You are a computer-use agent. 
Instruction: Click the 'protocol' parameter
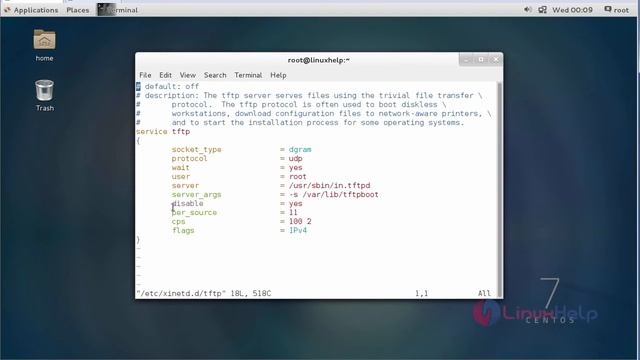pyautogui.click(x=189, y=158)
